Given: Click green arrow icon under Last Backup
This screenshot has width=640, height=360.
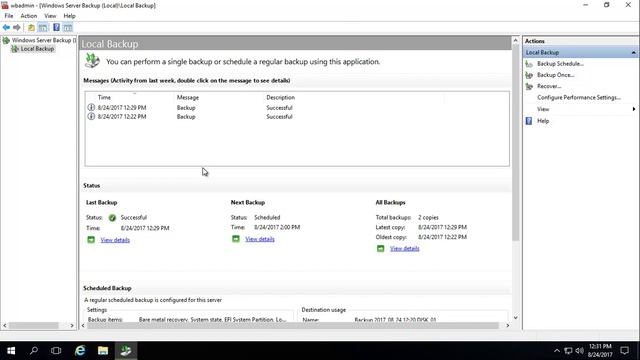Looking at the screenshot, I should point(91,240).
